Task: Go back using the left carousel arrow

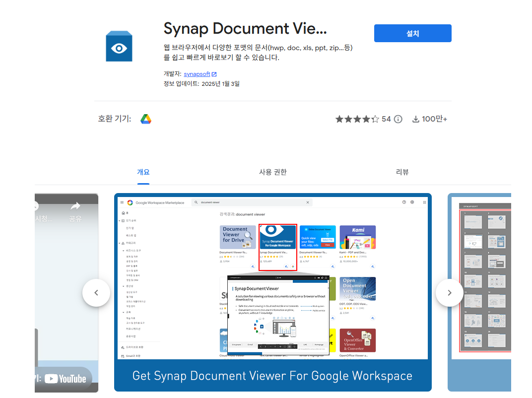Action: [96, 293]
